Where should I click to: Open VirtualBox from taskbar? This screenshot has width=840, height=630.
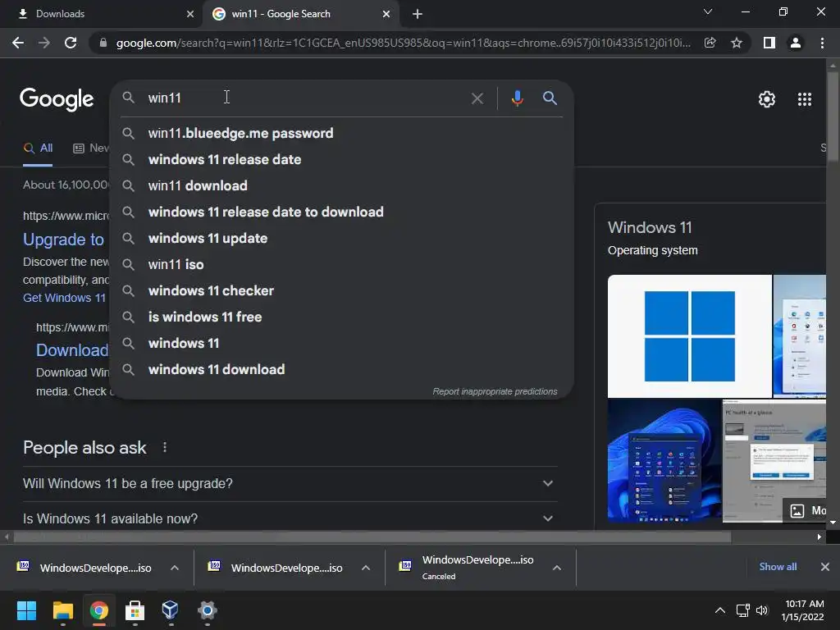point(171,610)
